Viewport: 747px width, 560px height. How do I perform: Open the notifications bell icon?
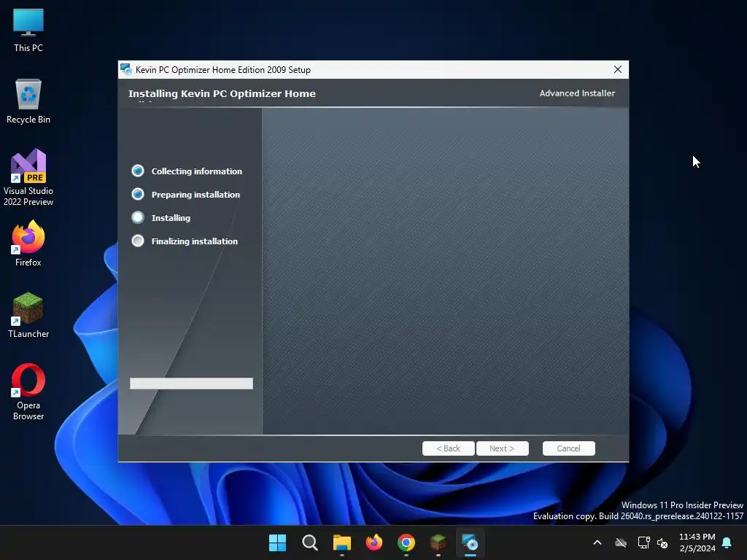click(727, 542)
